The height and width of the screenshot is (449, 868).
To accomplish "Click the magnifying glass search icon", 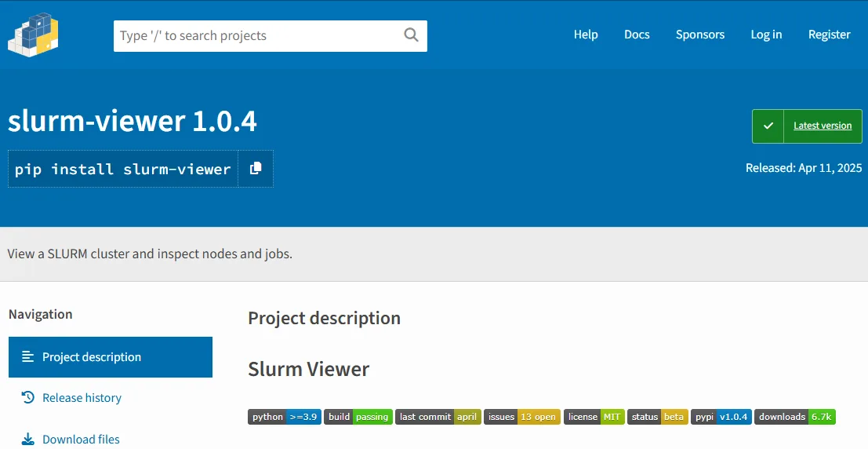I will pos(411,35).
